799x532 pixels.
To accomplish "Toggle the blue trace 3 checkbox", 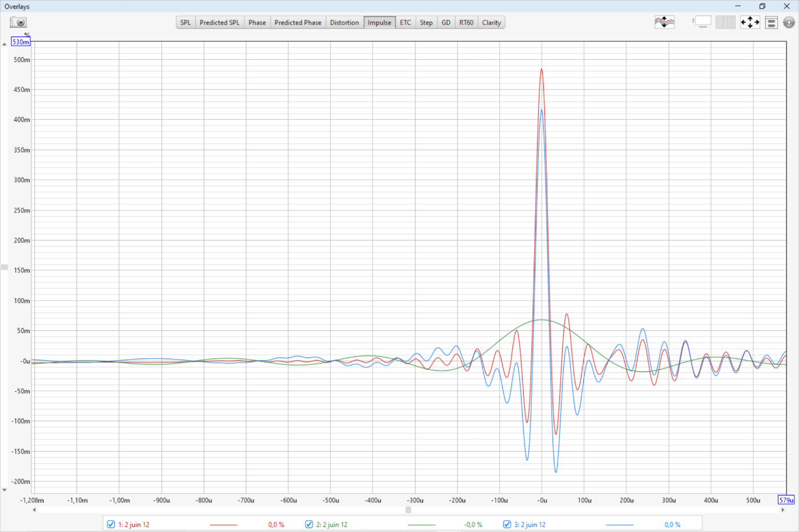I will point(507,525).
